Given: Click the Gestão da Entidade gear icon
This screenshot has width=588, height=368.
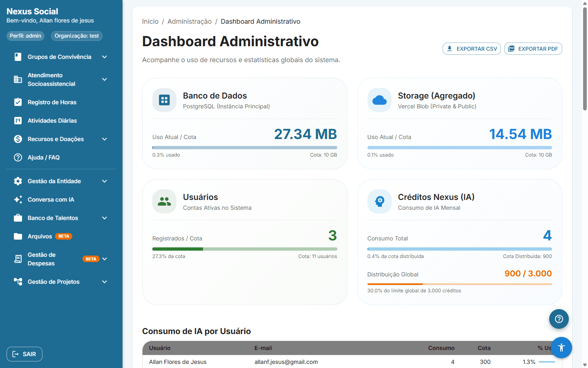Looking at the screenshot, I should click(x=18, y=181).
